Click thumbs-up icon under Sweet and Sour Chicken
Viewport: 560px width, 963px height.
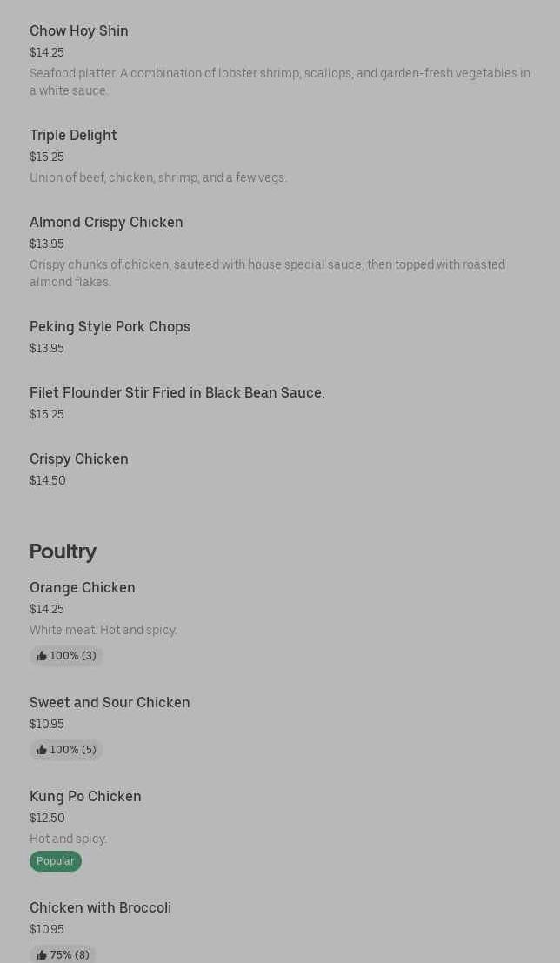tap(42, 750)
